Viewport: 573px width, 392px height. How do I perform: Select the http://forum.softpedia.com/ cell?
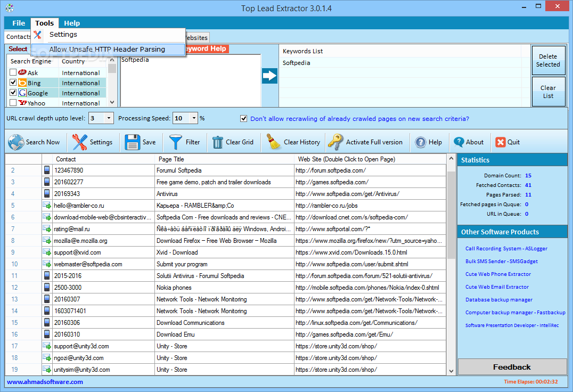click(x=370, y=170)
